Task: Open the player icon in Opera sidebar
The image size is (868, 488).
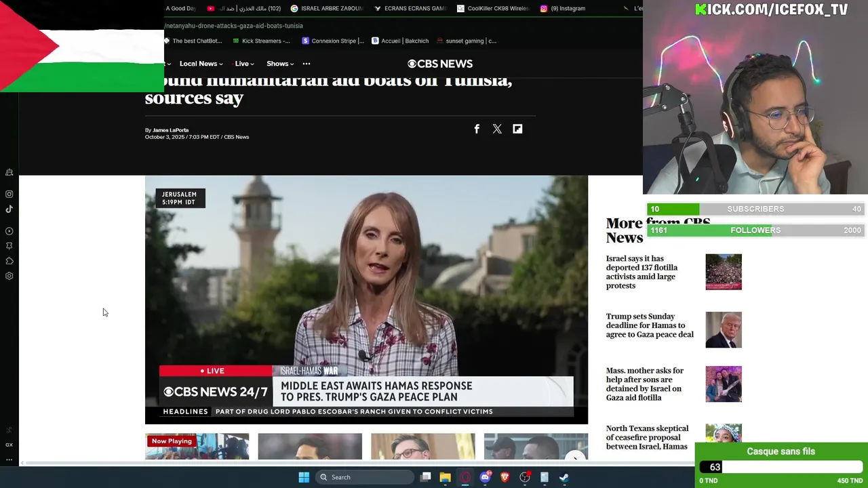Action: [9, 231]
